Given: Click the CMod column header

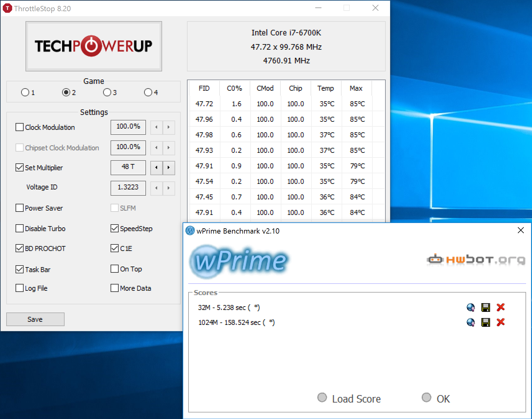Looking at the screenshot, I should 265,88.
